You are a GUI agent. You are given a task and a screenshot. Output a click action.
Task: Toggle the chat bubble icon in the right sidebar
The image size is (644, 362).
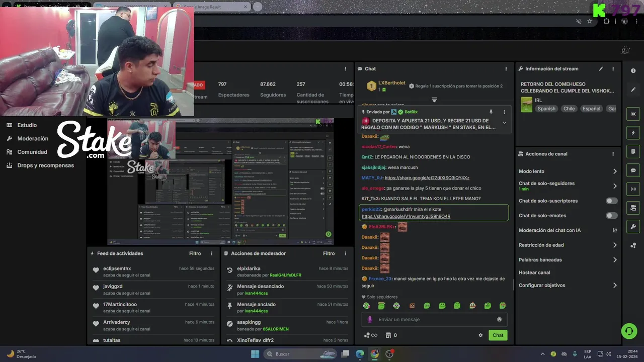(633, 170)
